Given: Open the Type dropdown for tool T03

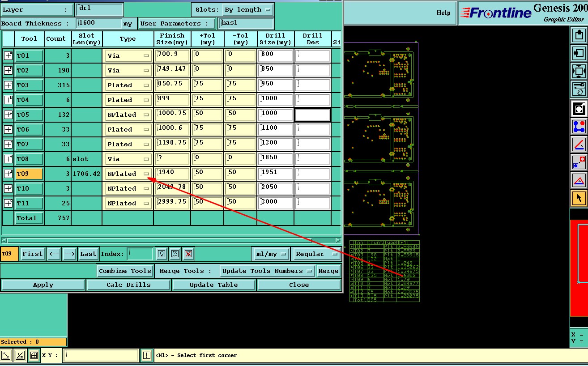Looking at the screenshot, I should [x=128, y=85].
